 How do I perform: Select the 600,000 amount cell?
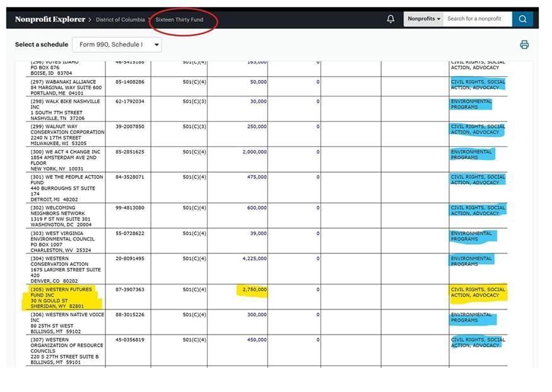257,208
